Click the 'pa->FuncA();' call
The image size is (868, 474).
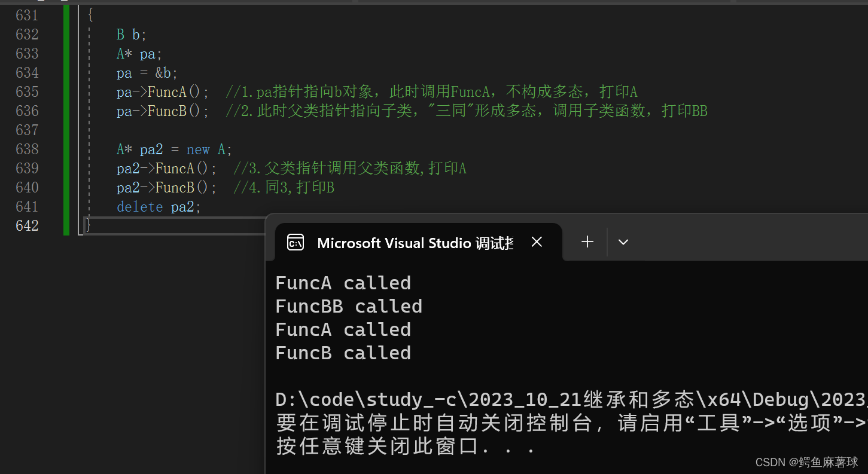point(163,92)
